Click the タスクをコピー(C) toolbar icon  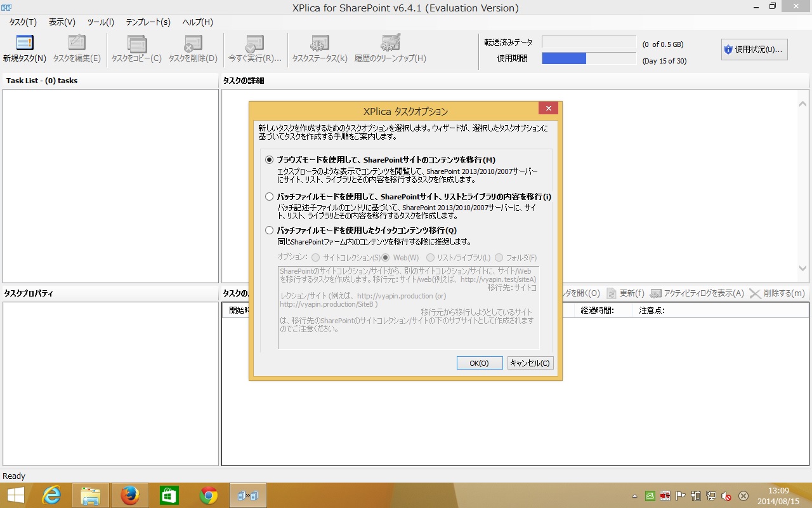(136, 43)
